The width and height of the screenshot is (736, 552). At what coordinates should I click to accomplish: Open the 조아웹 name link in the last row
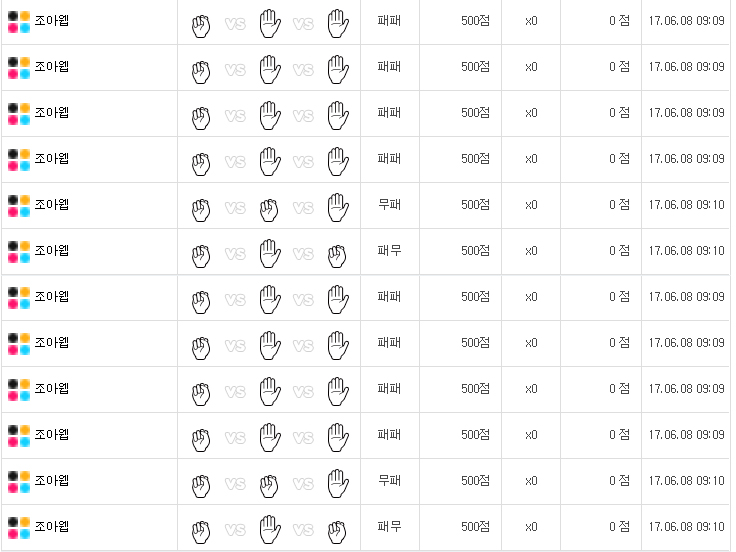[52, 526]
